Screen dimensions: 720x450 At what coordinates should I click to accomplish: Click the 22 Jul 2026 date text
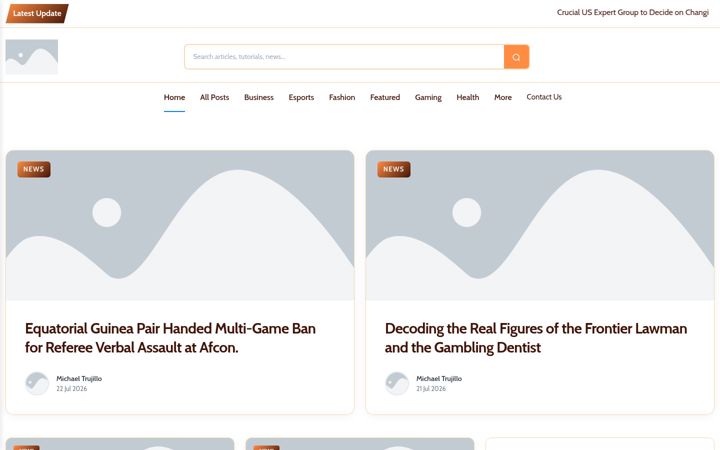tap(72, 389)
